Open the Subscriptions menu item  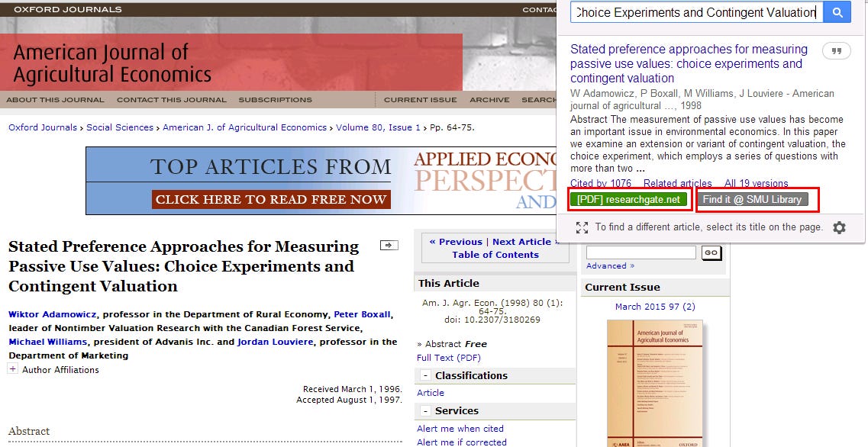click(275, 100)
